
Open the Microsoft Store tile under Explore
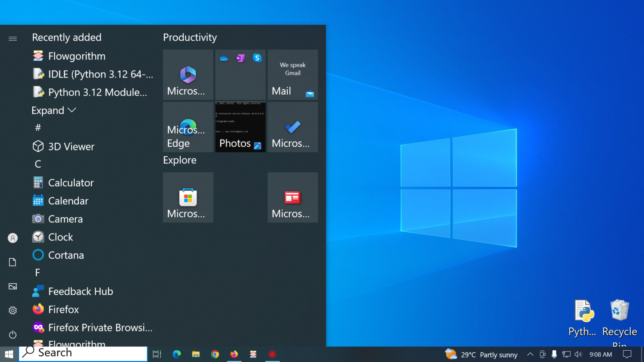(188, 197)
